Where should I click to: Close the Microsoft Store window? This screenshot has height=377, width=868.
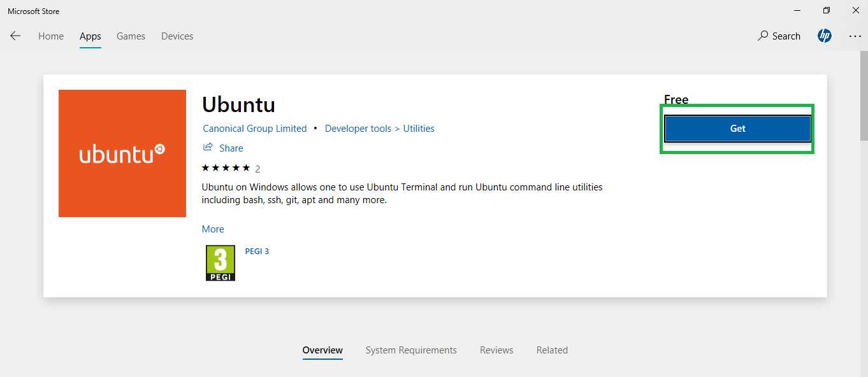coord(855,11)
